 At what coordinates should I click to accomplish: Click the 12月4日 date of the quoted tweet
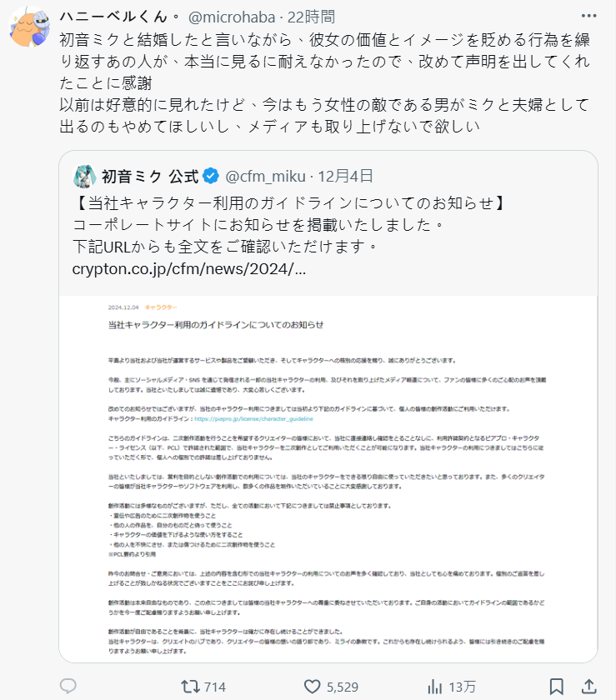(x=345, y=177)
